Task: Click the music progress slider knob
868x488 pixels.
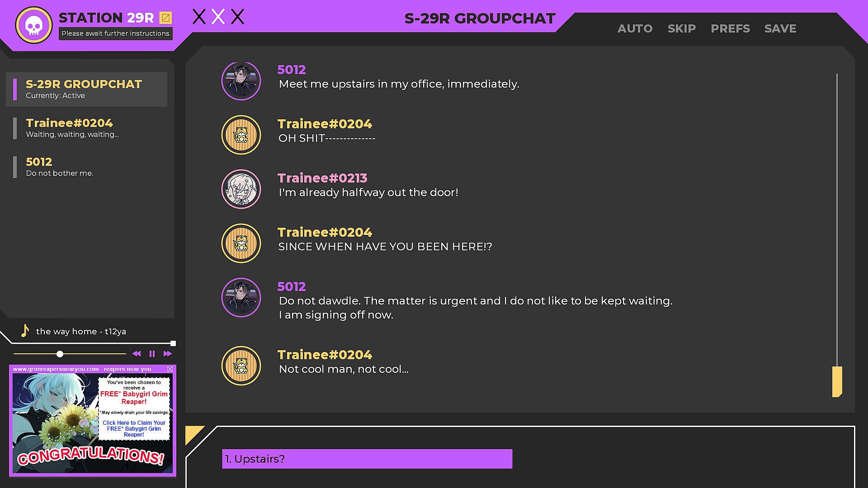Action: [60, 354]
